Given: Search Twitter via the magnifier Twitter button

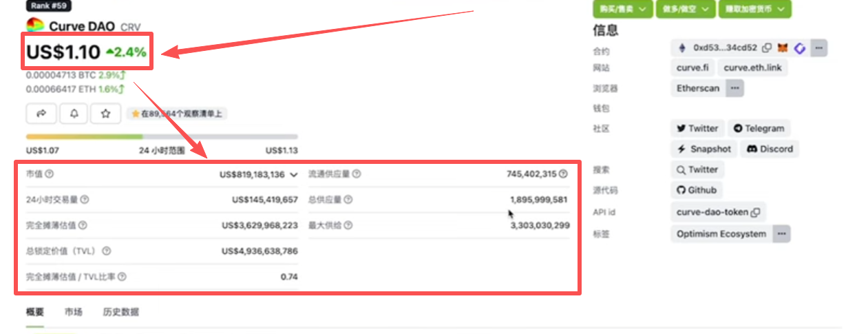Looking at the screenshot, I should [697, 169].
